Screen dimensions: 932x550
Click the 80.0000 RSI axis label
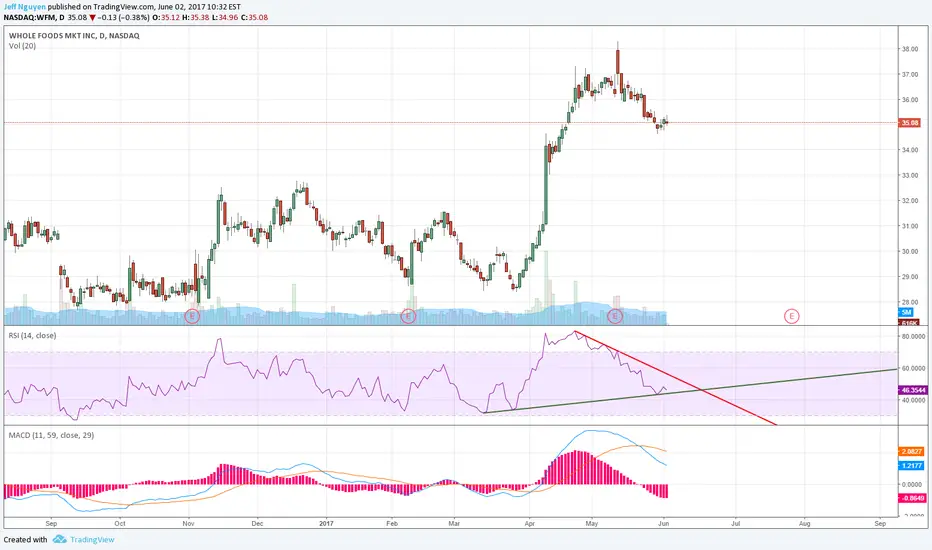[914, 337]
